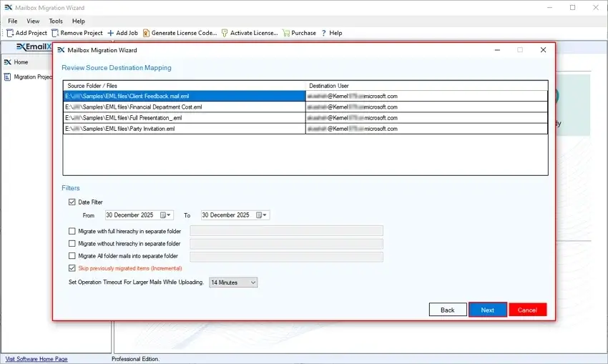Viewport: 608px width, 364px height.
Task: Open the Tools menu
Action: (56, 21)
